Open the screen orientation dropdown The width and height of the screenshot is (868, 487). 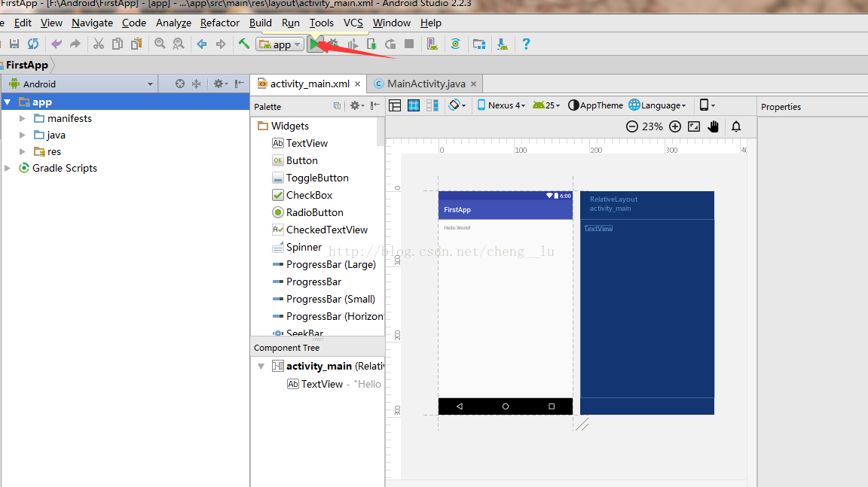click(x=457, y=105)
